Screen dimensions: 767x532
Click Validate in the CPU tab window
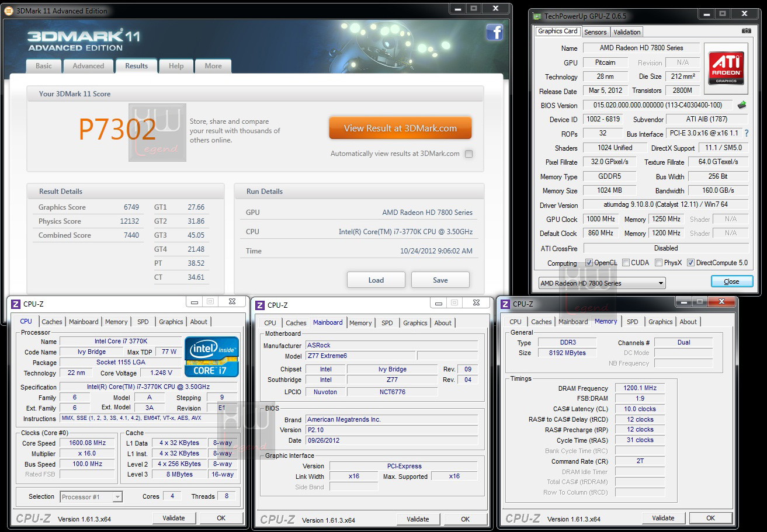click(174, 518)
